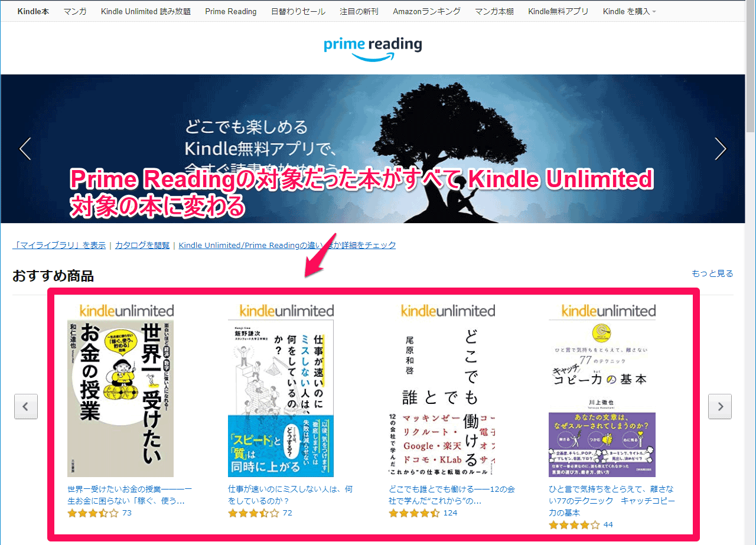The width and height of the screenshot is (756, 545).
Task: Open 日替わりセール in the top nav
Action: click(298, 11)
